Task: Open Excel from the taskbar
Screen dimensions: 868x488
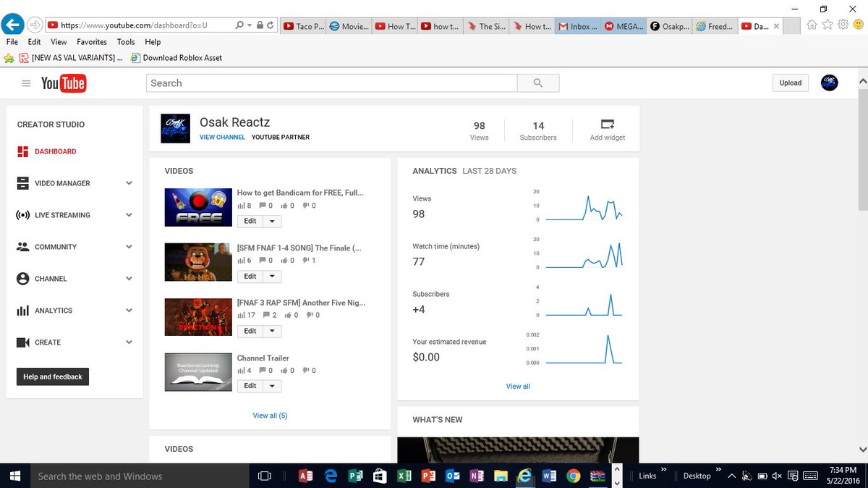Action: tap(404, 476)
